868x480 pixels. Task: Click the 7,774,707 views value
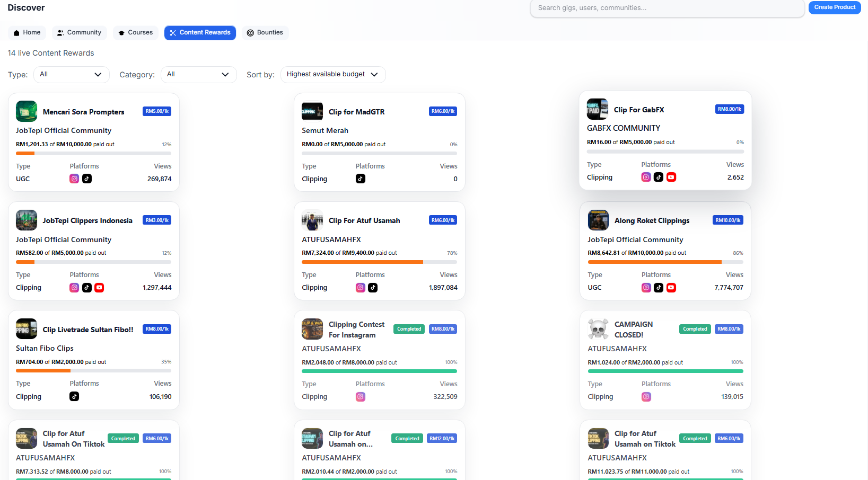(729, 288)
